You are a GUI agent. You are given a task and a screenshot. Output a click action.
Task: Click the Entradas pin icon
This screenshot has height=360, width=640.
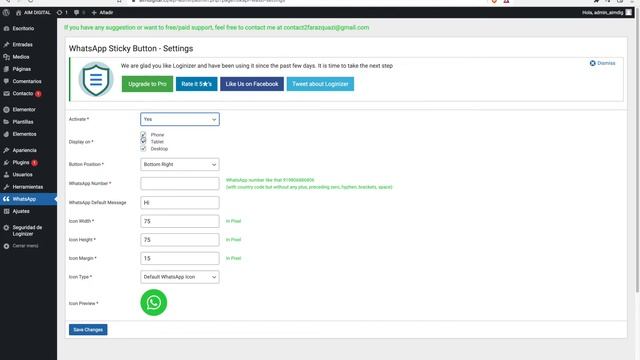(x=6, y=44)
